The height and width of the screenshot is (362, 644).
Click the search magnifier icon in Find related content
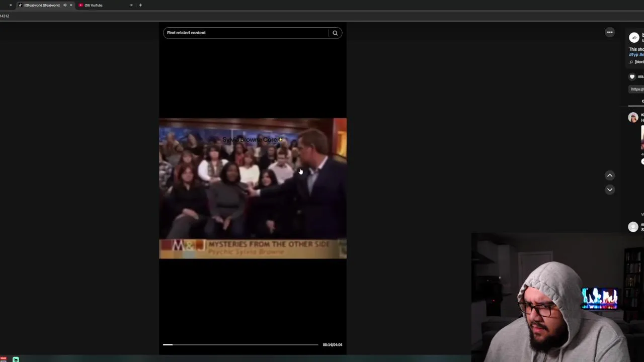tap(335, 33)
